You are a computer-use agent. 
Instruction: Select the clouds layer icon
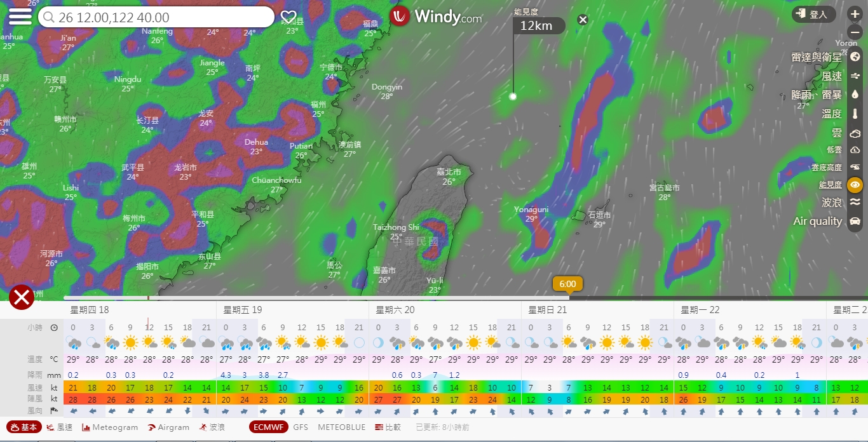click(855, 133)
